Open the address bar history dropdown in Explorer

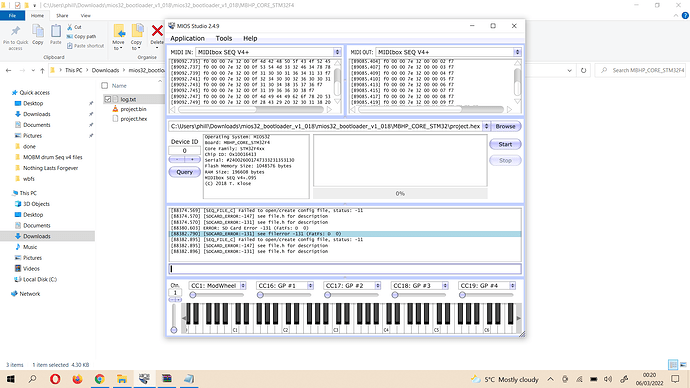569,70
